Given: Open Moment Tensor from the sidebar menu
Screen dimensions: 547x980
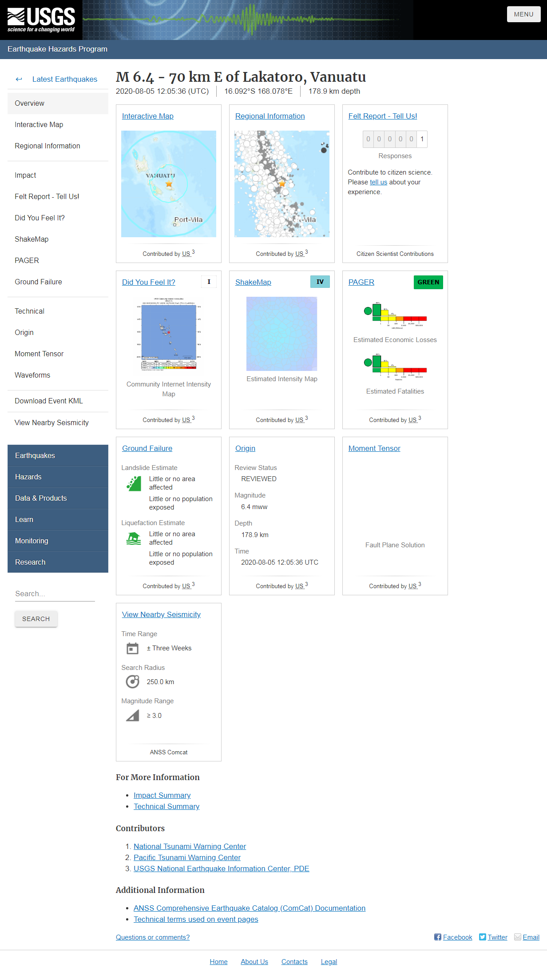Looking at the screenshot, I should (x=39, y=354).
